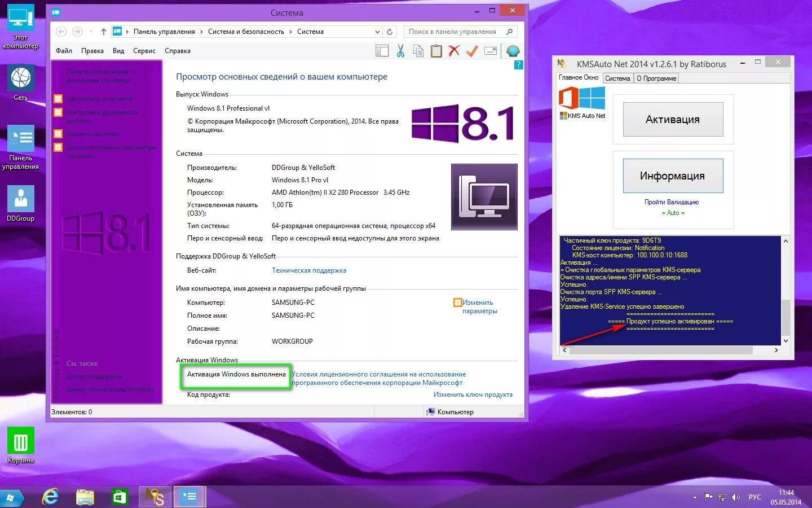Click the РУС language indicator

(x=754, y=497)
